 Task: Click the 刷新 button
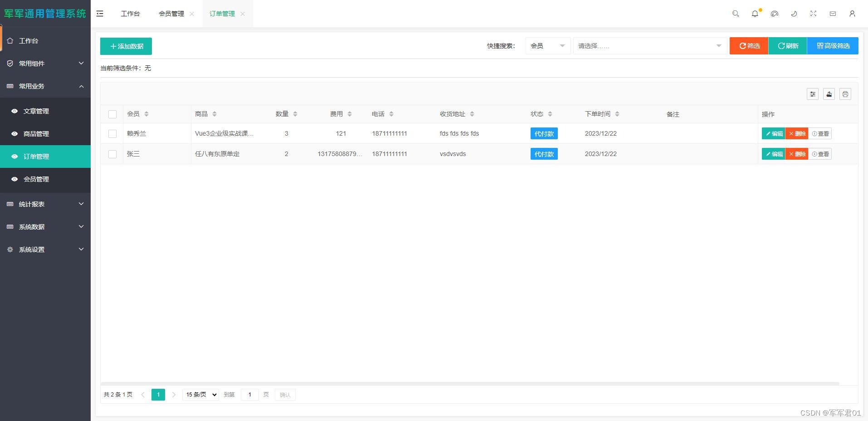tap(788, 46)
